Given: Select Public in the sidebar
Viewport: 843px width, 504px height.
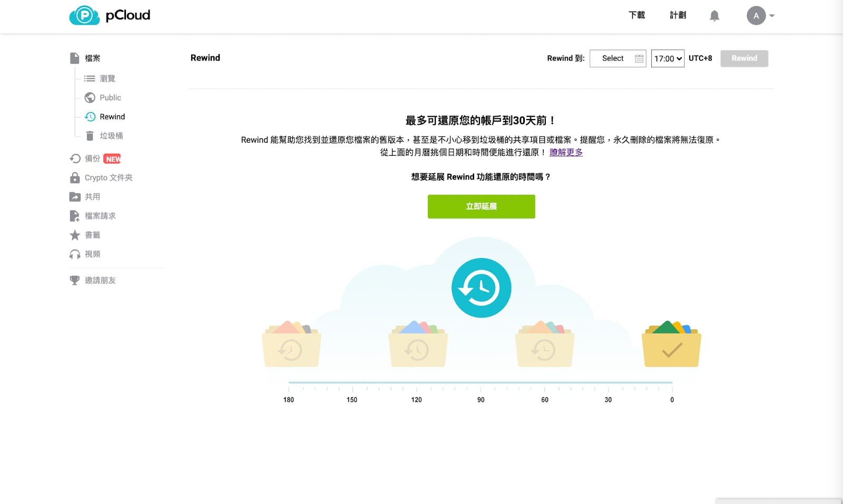Looking at the screenshot, I should point(110,97).
